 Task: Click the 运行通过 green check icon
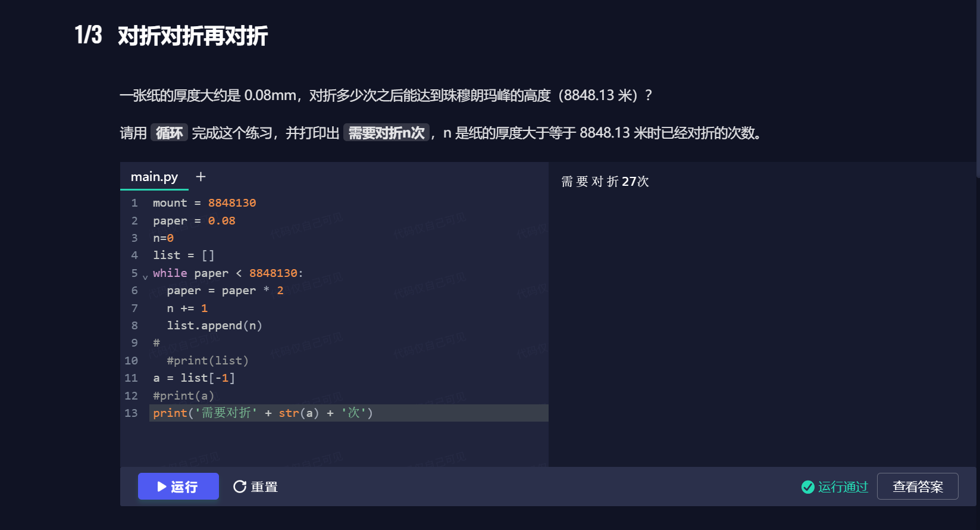point(808,487)
